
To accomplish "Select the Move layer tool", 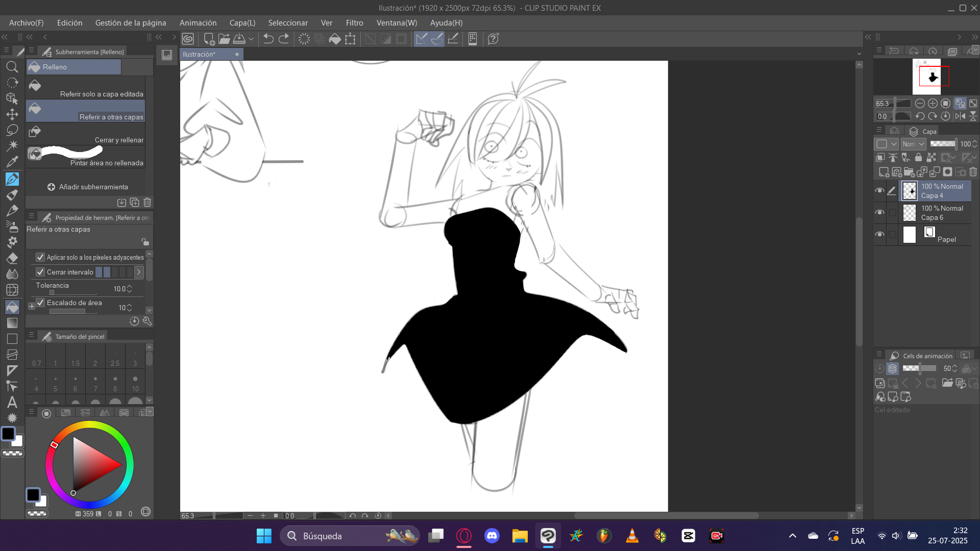I will coord(12,114).
